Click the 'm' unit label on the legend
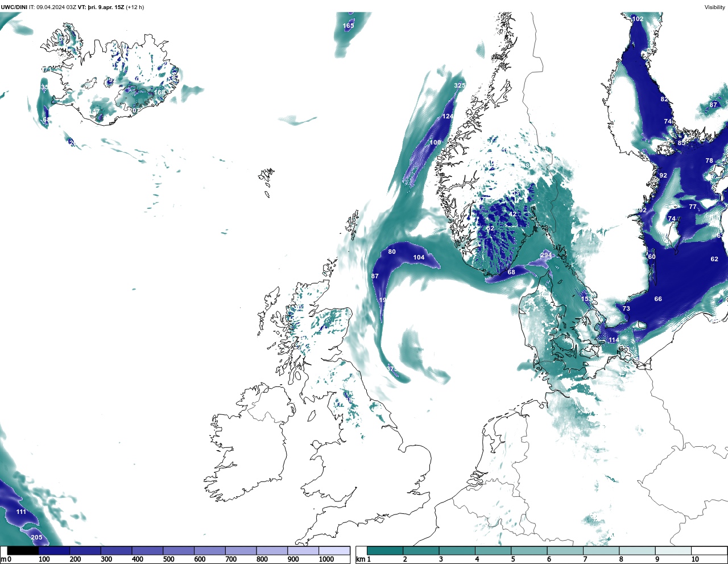 click(x=3, y=559)
